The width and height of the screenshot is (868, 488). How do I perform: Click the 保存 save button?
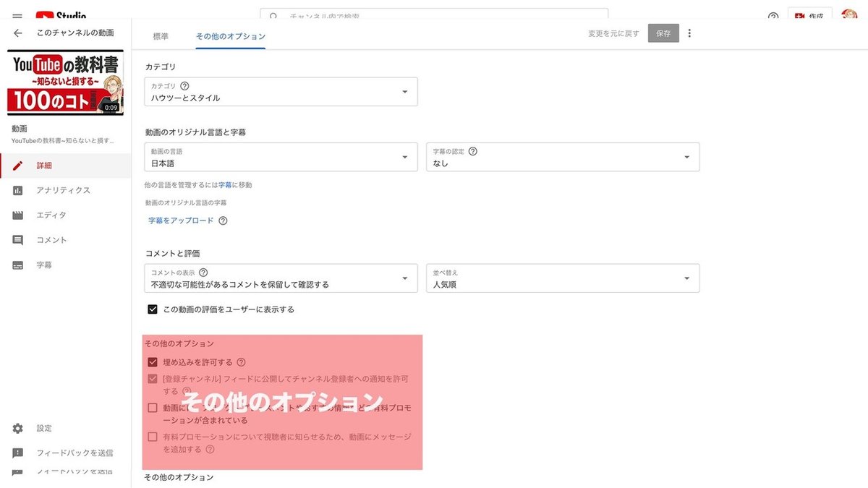pyautogui.click(x=663, y=33)
